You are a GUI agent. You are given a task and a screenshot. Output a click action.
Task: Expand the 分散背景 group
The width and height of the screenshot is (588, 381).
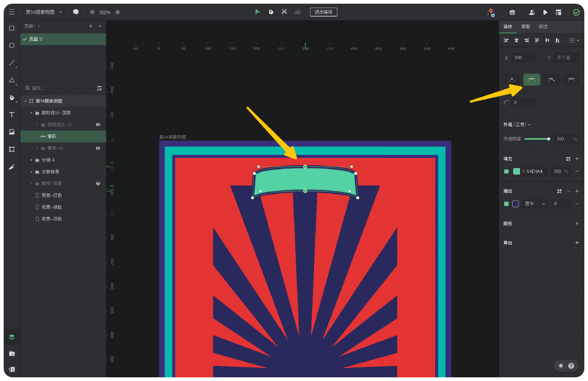click(31, 172)
